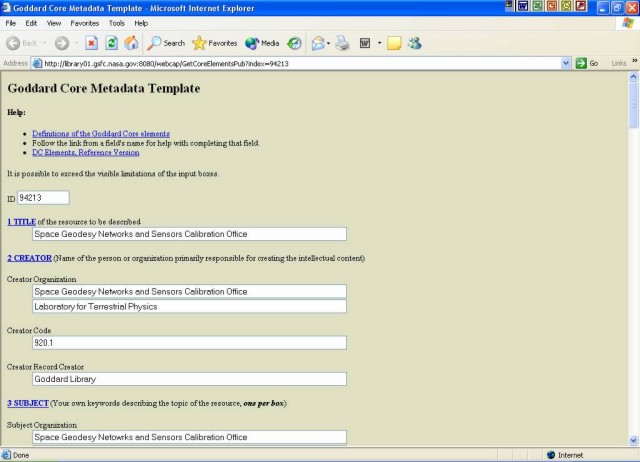Open Definitions of the Goddard Core elements link
This screenshot has height=462, width=640.
click(101, 133)
